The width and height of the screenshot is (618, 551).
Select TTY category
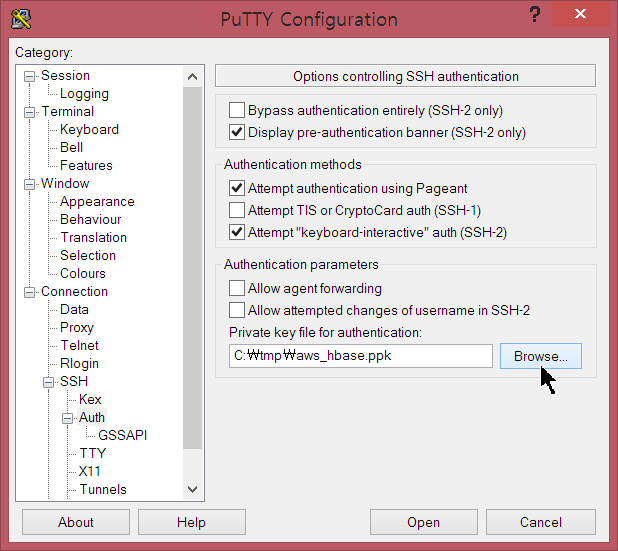click(x=92, y=454)
